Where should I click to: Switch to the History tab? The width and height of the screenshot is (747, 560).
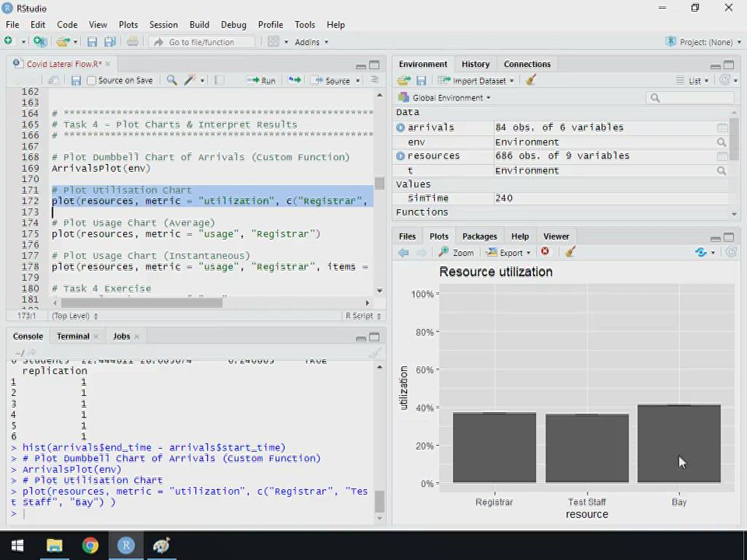pos(475,64)
